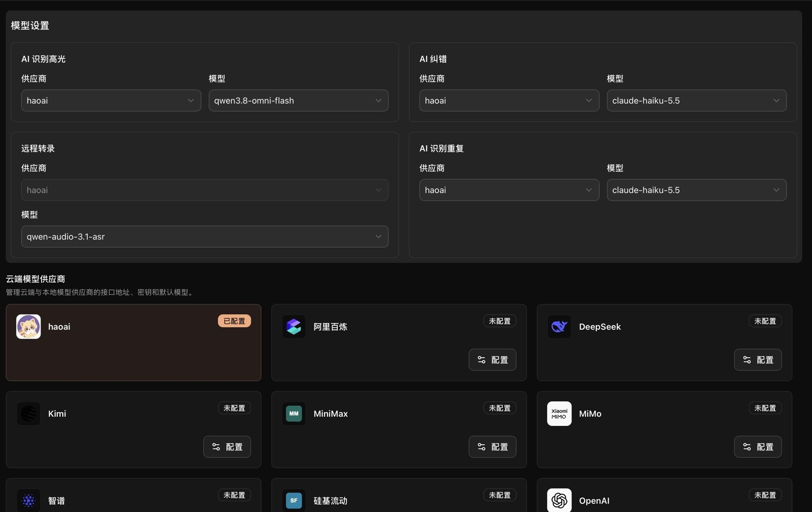Click the 管理云端与本地模型供应商 description text
Image resolution: width=812 pixels, height=512 pixels.
pos(100,292)
